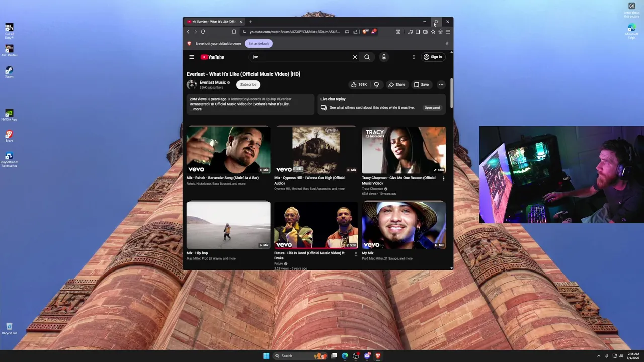This screenshot has width=644, height=362.
Task: Open the YouTube guide hamburger menu
Action: click(x=192, y=57)
